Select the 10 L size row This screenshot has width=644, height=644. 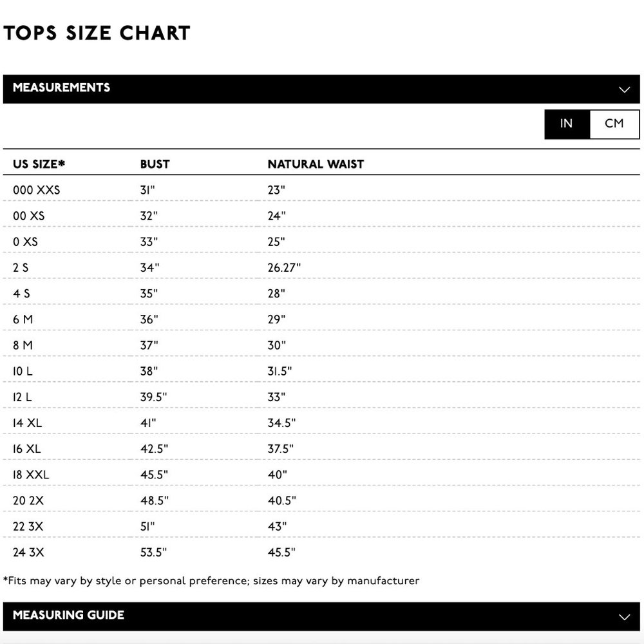pos(321,370)
